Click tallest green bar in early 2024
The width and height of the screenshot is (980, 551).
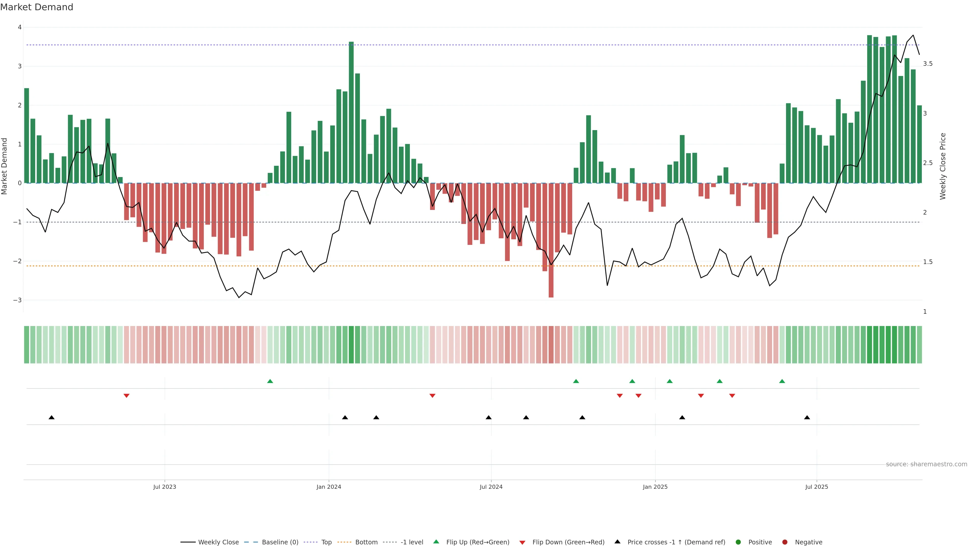(x=351, y=114)
